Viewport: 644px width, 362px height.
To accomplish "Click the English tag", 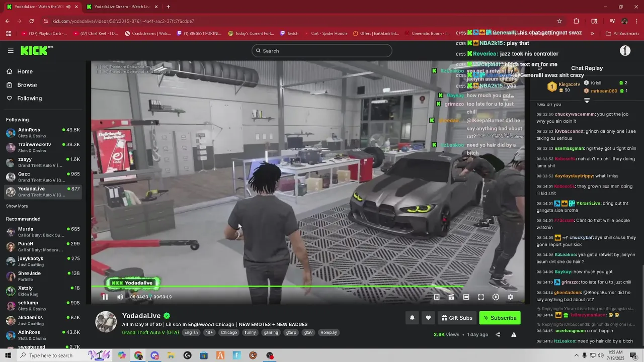I will pyautogui.click(x=191, y=332).
